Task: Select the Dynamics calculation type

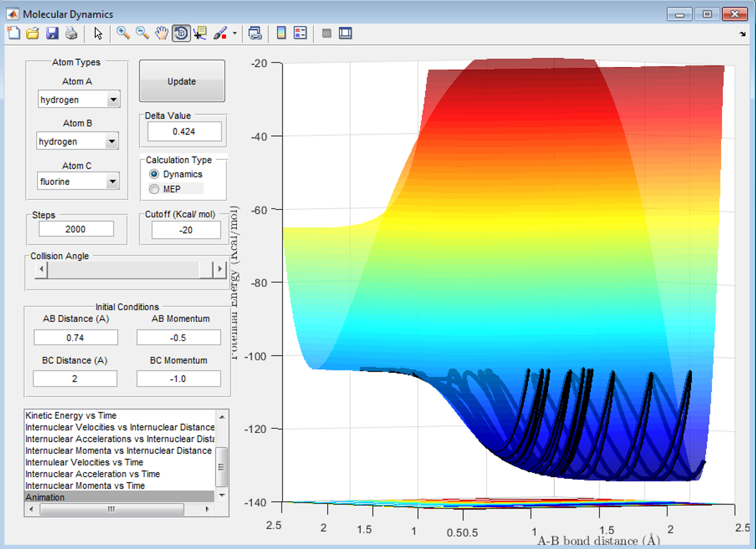Action: pyautogui.click(x=155, y=174)
